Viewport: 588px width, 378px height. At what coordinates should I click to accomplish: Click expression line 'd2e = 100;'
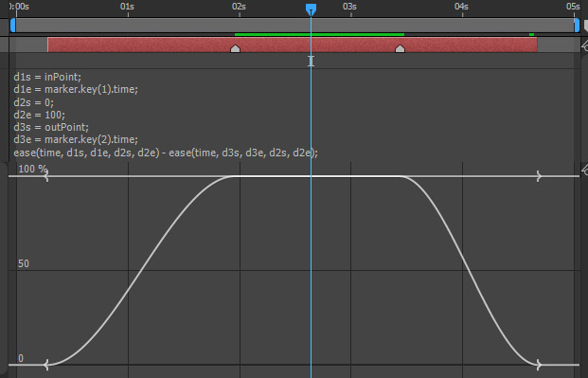click(x=40, y=115)
